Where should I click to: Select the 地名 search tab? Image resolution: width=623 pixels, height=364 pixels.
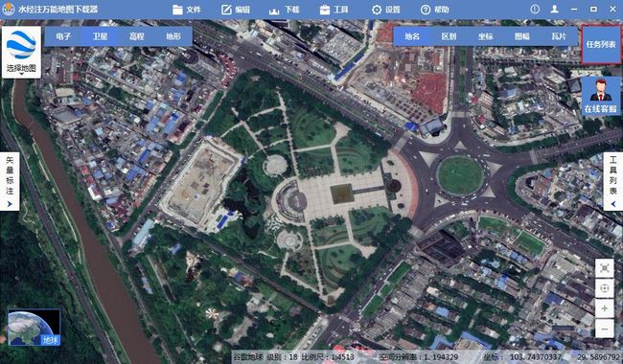point(412,36)
